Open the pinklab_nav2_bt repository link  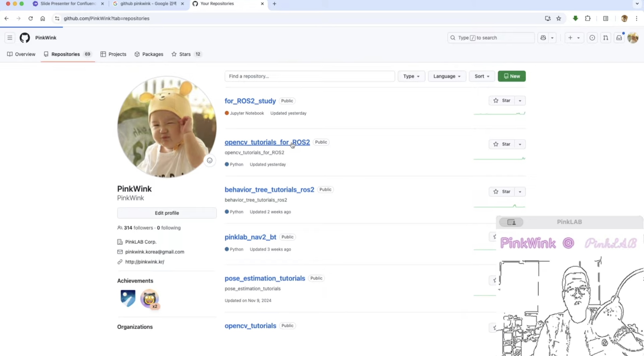click(x=250, y=237)
